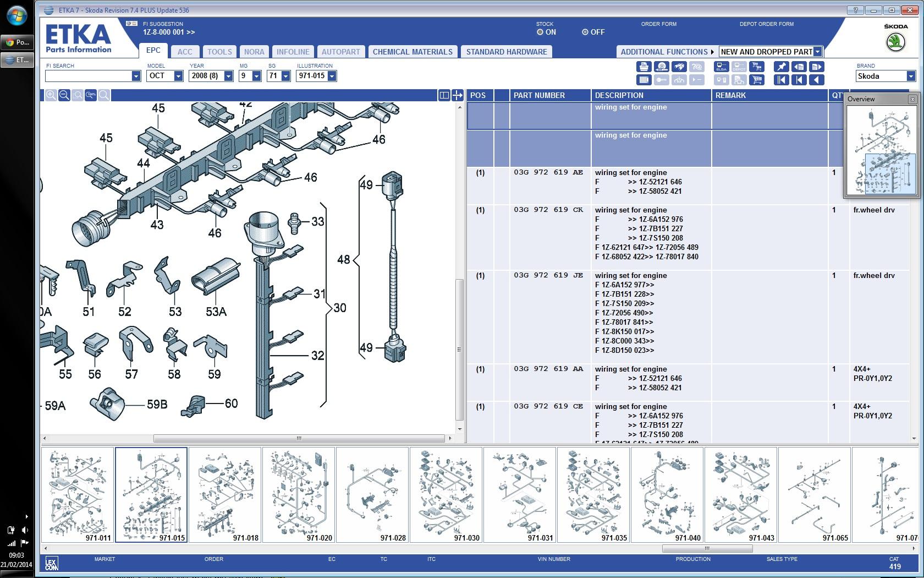Switch to the TOOLS tab

click(219, 52)
